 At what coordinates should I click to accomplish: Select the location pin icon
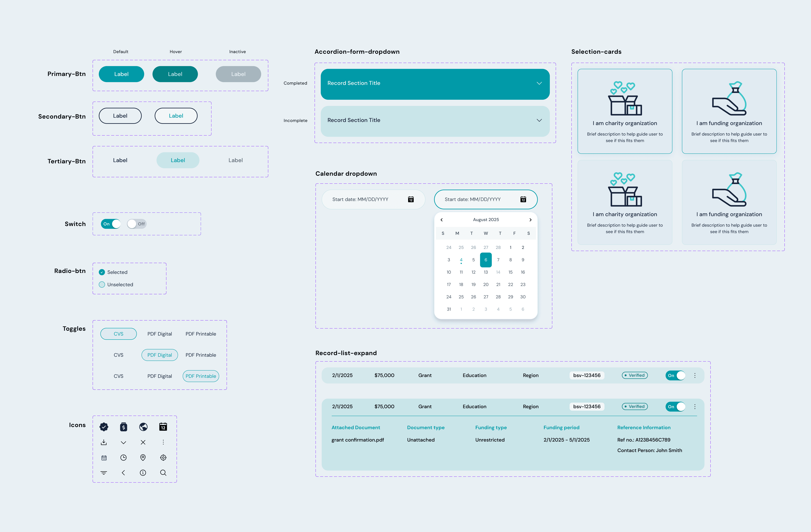143,458
